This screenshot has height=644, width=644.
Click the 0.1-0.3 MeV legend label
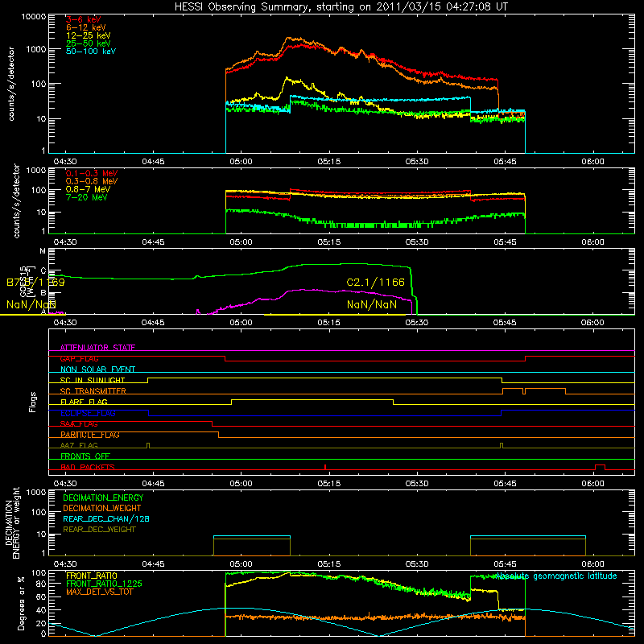tap(92, 173)
